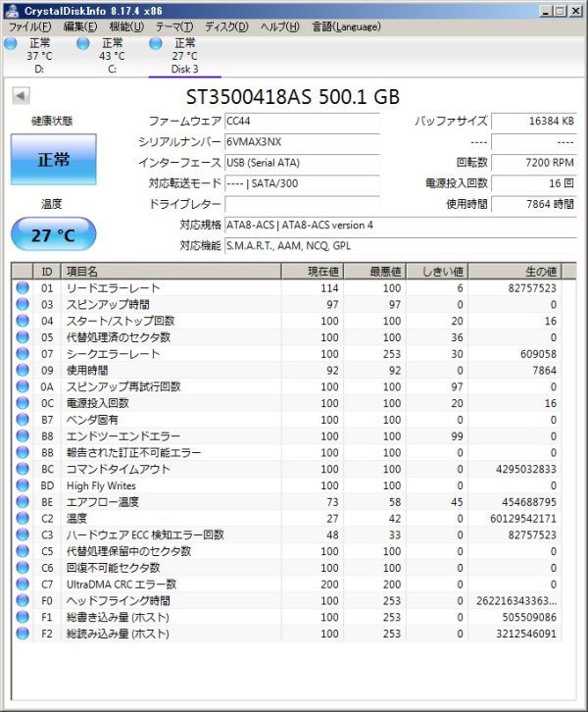
Task: Open the ヘルプ(H) menu
Action: (280, 26)
